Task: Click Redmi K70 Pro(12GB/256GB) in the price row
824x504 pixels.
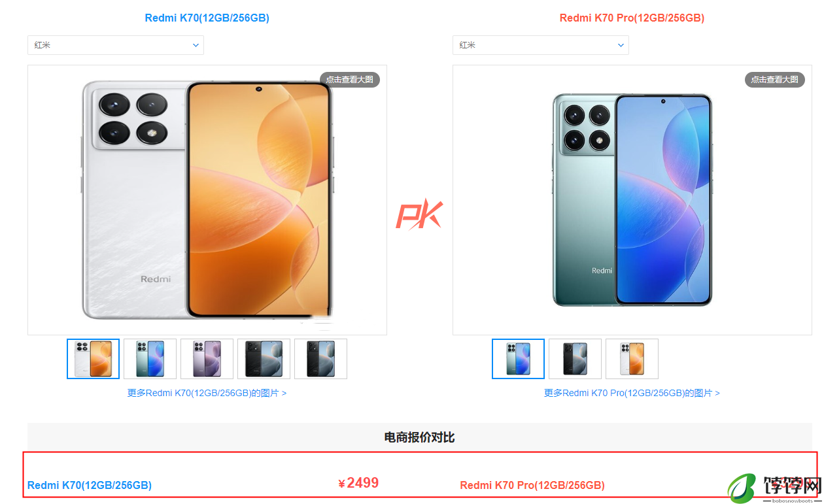Action: tap(532, 485)
